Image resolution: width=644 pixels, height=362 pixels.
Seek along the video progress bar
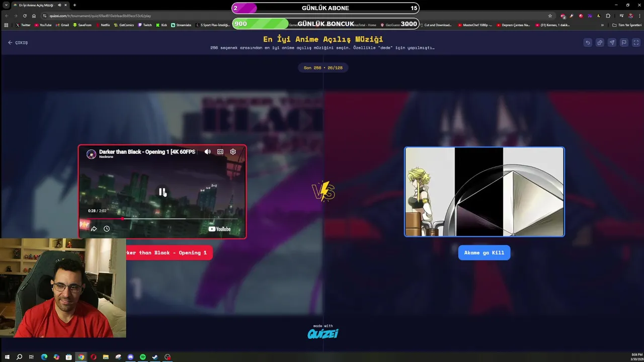[x=162, y=219]
